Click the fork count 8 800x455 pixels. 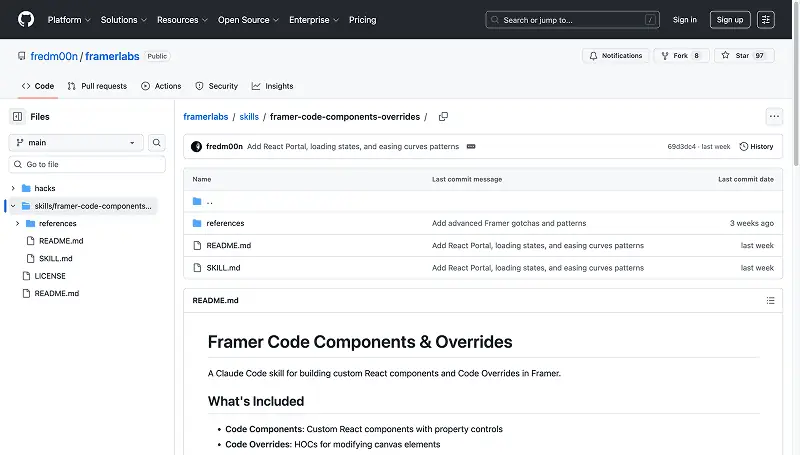pyautogui.click(x=696, y=56)
